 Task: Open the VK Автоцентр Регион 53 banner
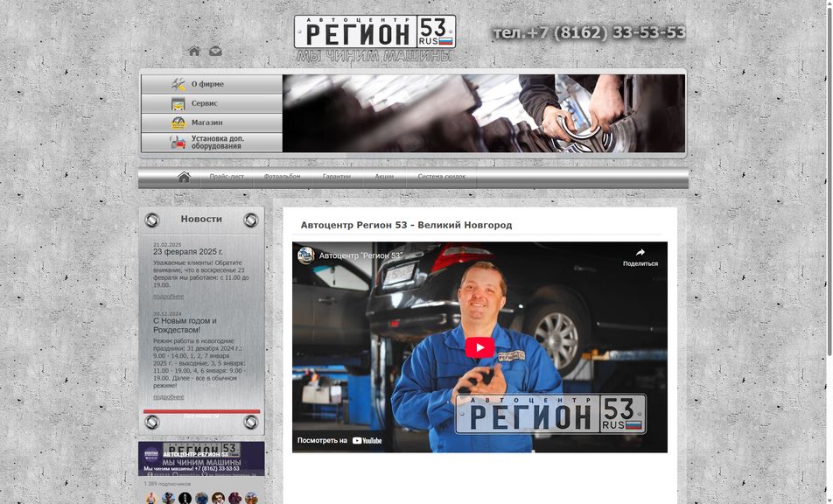201,458
